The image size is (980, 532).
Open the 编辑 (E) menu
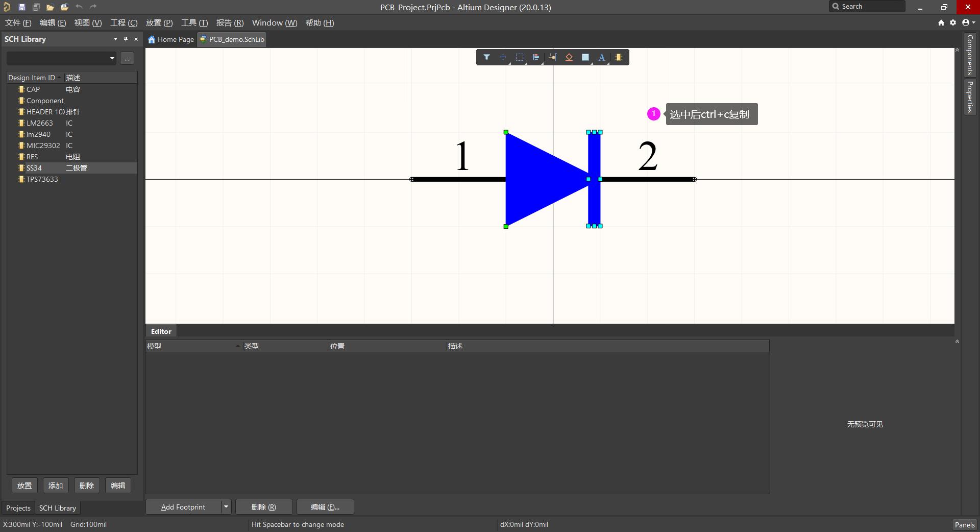pos(53,23)
